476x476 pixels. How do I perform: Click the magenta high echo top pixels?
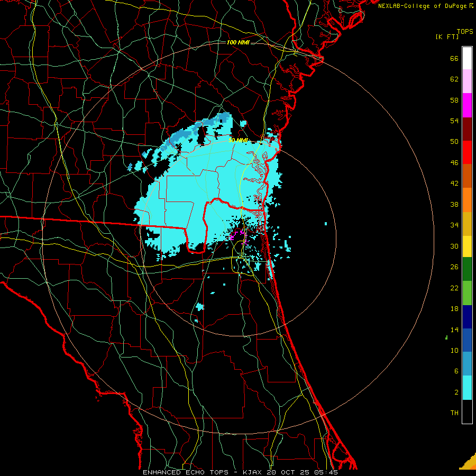pyautogui.click(x=239, y=237)
